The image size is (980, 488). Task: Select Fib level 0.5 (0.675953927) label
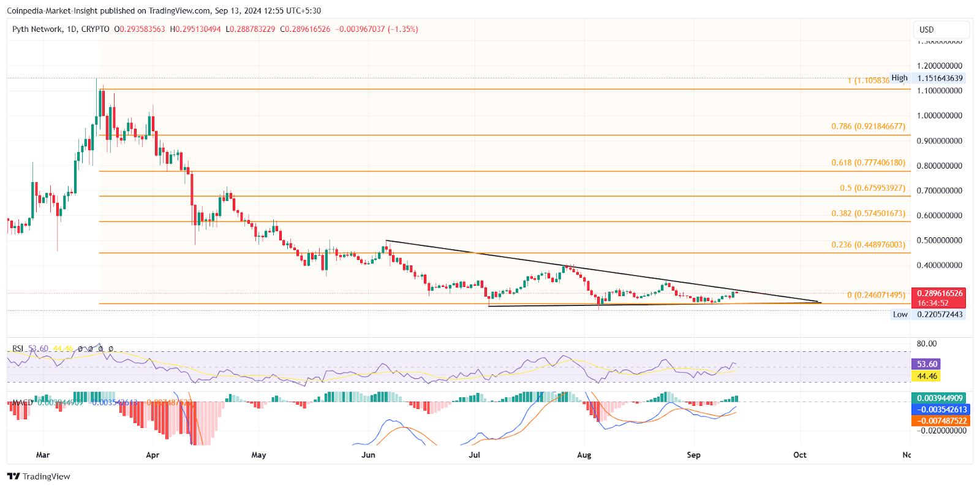click(x=872, y=188)
